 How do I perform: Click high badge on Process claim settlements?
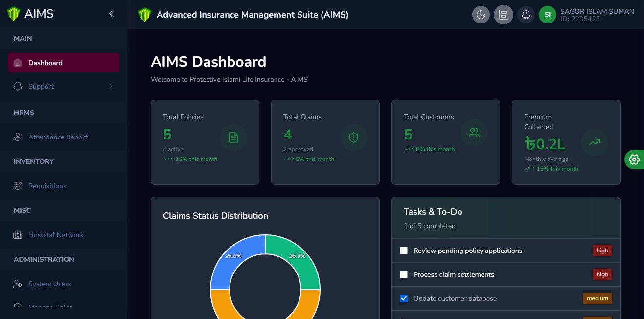602,274
